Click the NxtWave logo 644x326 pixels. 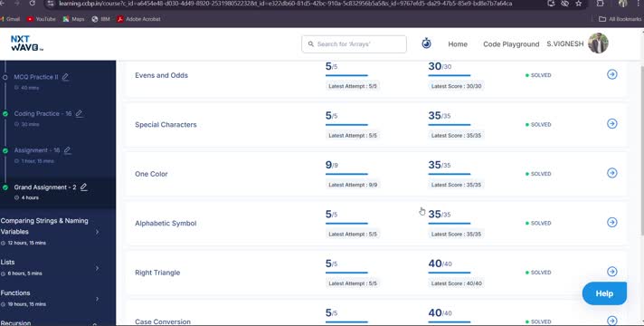pos(27,43)
